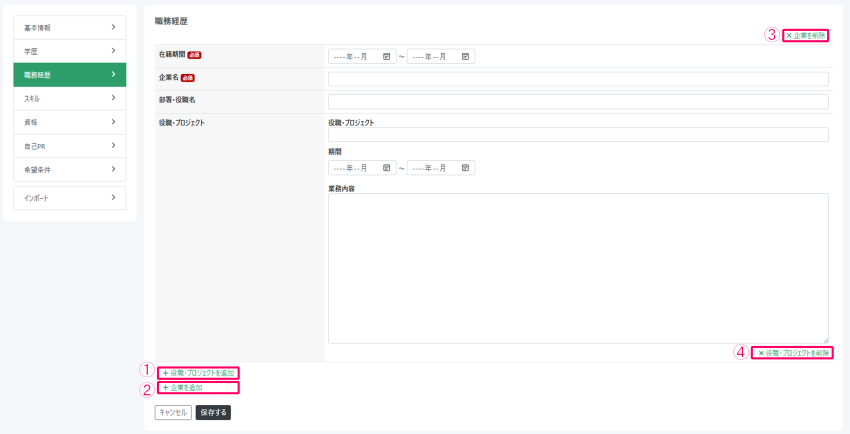Open the インポート sidebar item
This screenshot has width=850, height=434.
(69, 198)
